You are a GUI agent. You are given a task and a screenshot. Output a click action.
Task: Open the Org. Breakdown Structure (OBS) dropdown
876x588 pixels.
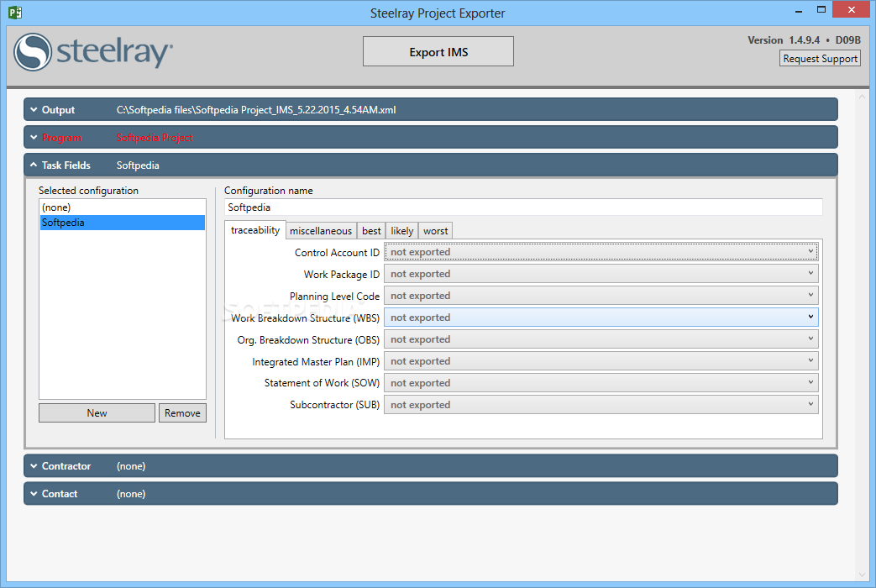tap(601, 339)
